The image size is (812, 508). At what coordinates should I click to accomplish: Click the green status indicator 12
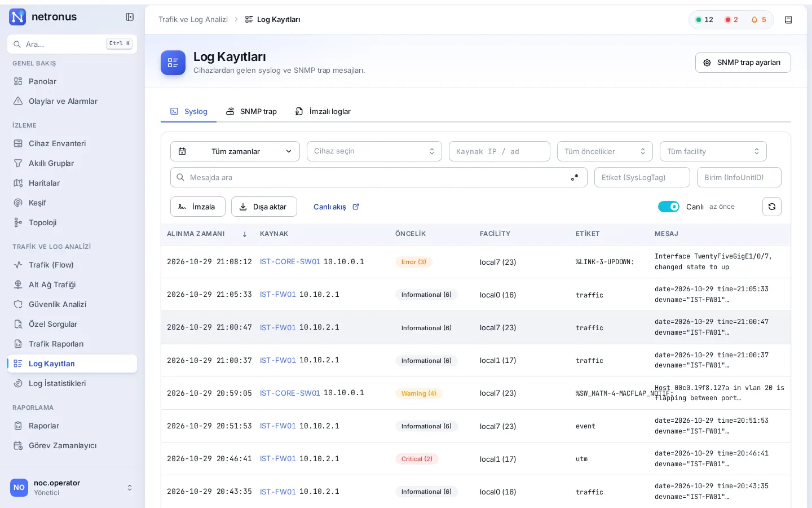tap(704, 20)
